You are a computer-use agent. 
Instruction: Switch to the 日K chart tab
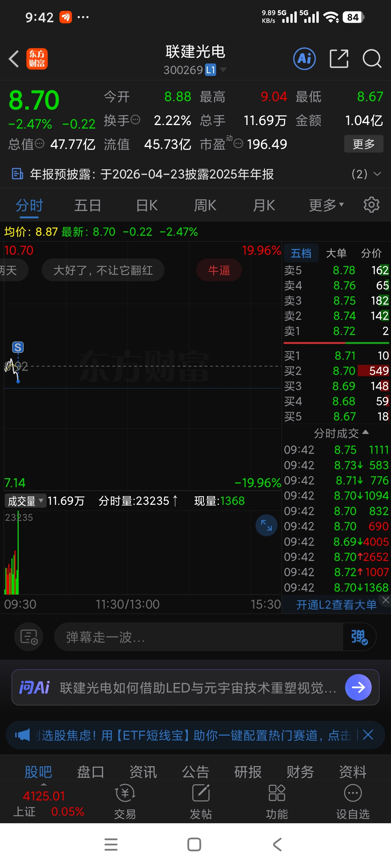pyautogui.click(x=147, y=205)
